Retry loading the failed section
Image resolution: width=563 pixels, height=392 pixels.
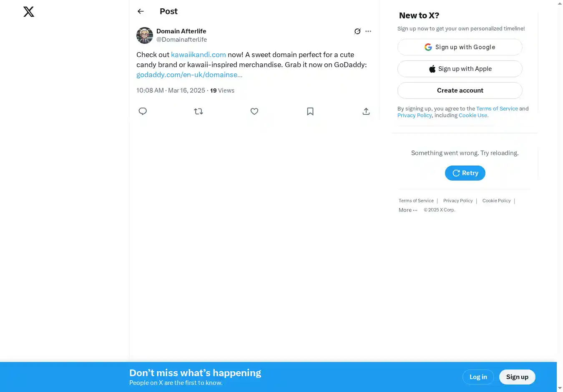tap(465, 173)
